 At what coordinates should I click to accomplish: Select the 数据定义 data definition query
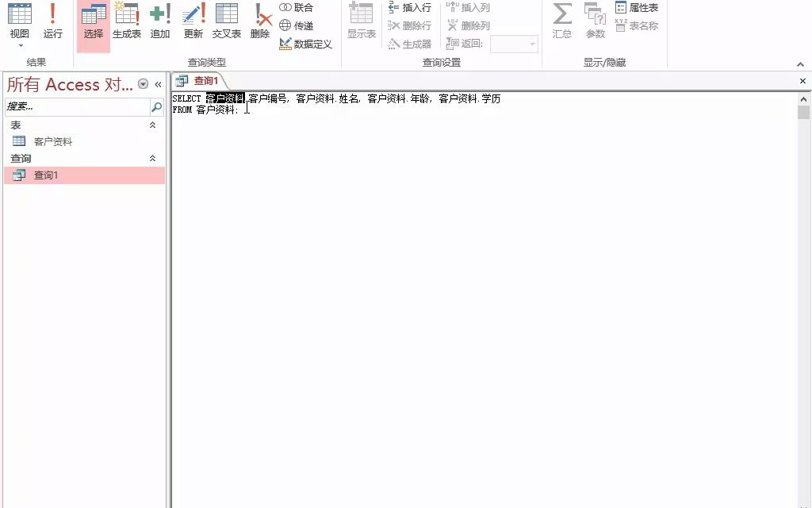point(305,44)
